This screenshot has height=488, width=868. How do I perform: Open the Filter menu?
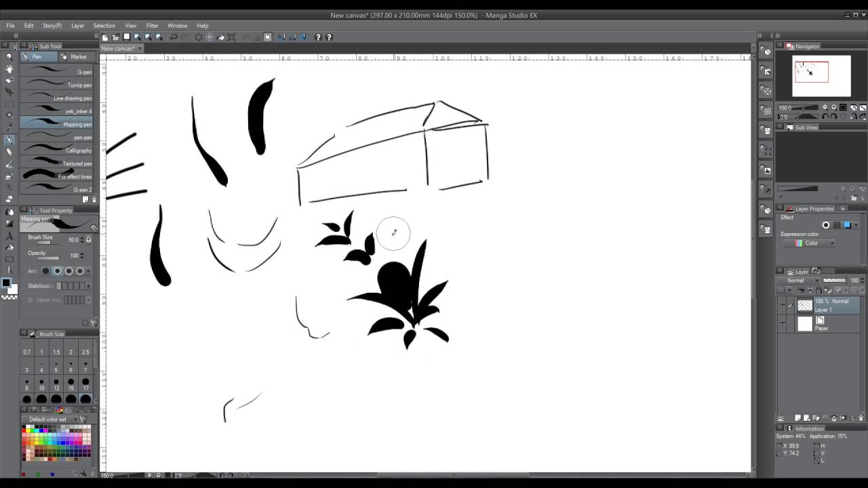(x=152, y=26)
